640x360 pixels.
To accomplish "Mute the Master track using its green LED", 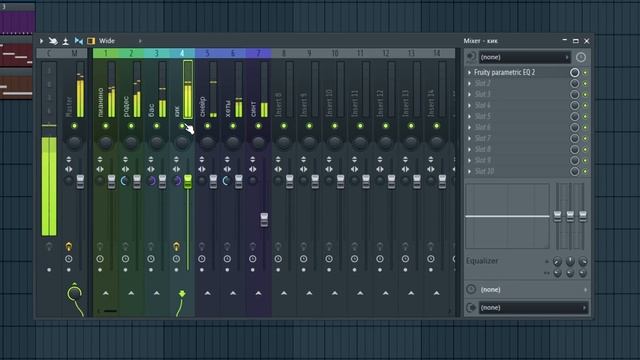I will click(74, 126).
